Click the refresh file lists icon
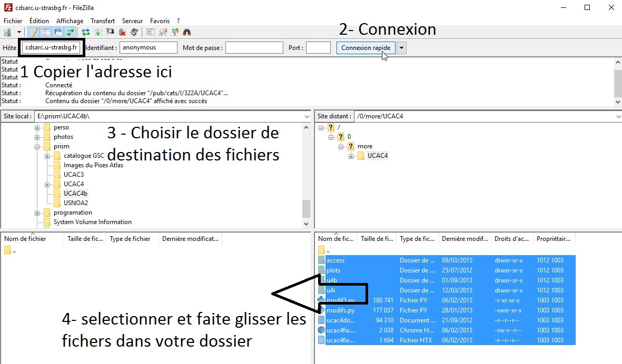 [86, 32]
